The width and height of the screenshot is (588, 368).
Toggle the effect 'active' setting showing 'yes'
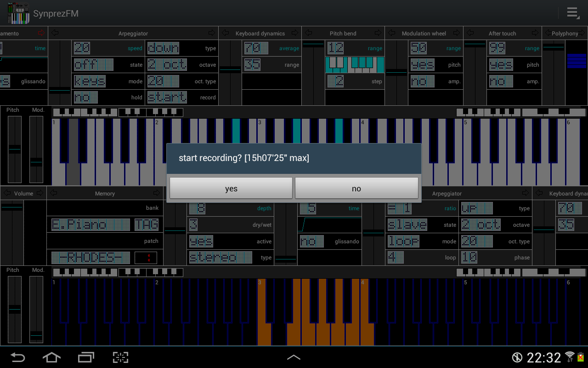(201, 241)
